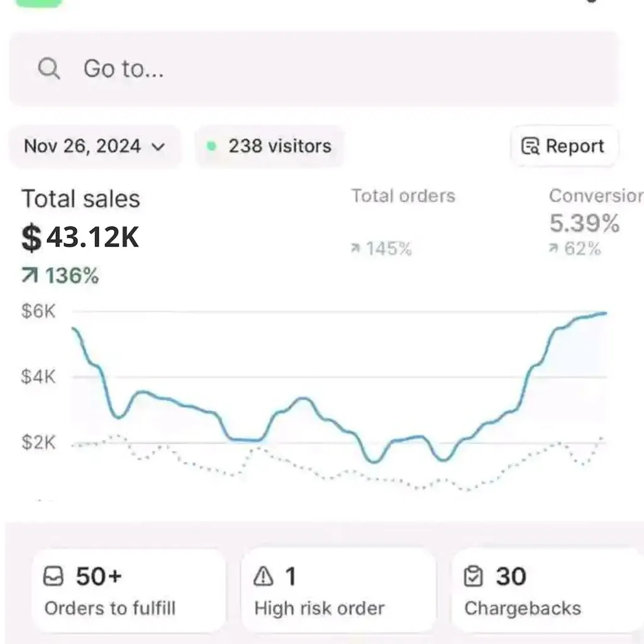
Task: Click the Chargebacks clipboard icon
Action: [472, 576]
